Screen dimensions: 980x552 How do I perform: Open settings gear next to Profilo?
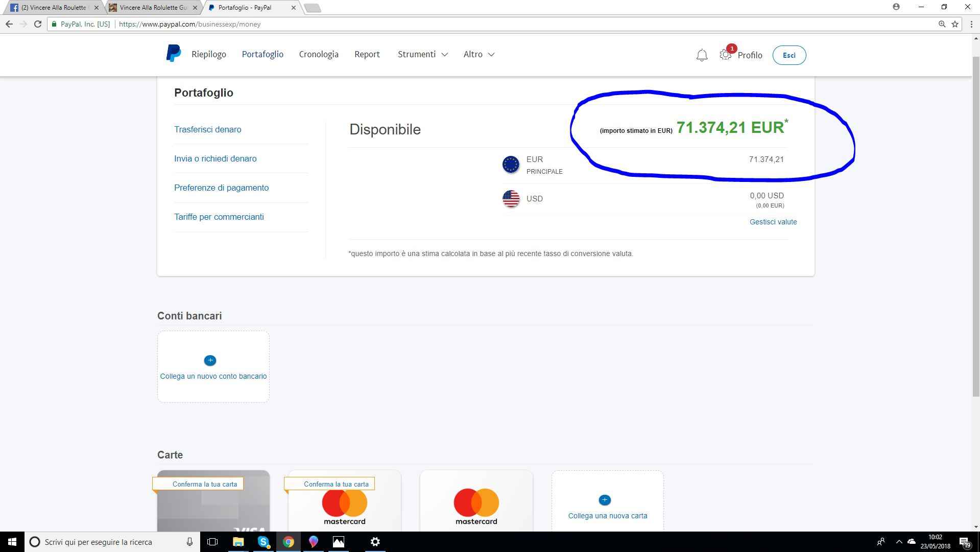click(x=725, y=55)
